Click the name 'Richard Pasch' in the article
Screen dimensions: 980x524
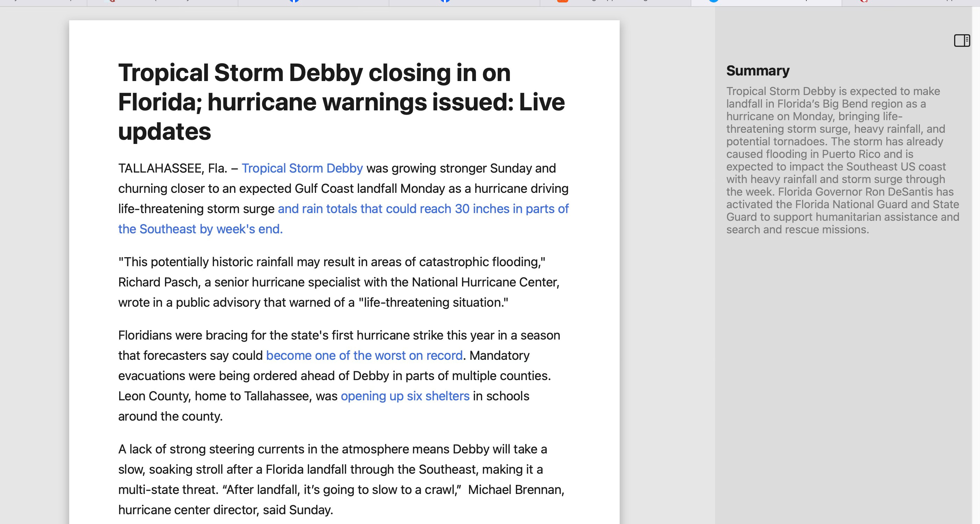pyautogui.click(x=158, y=282)
